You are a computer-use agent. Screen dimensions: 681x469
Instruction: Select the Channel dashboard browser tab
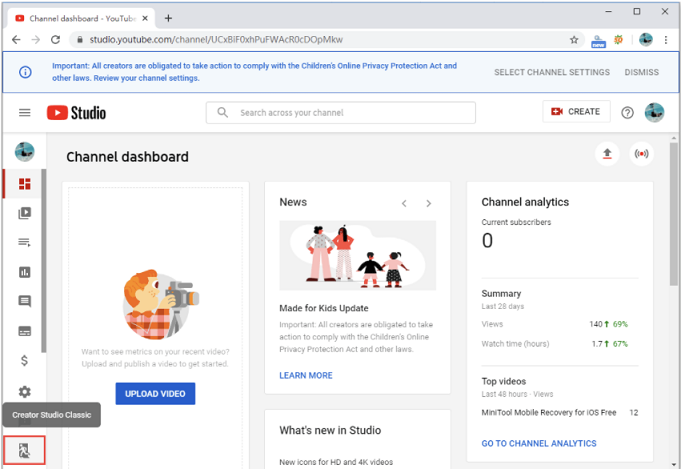click(80, 18)
